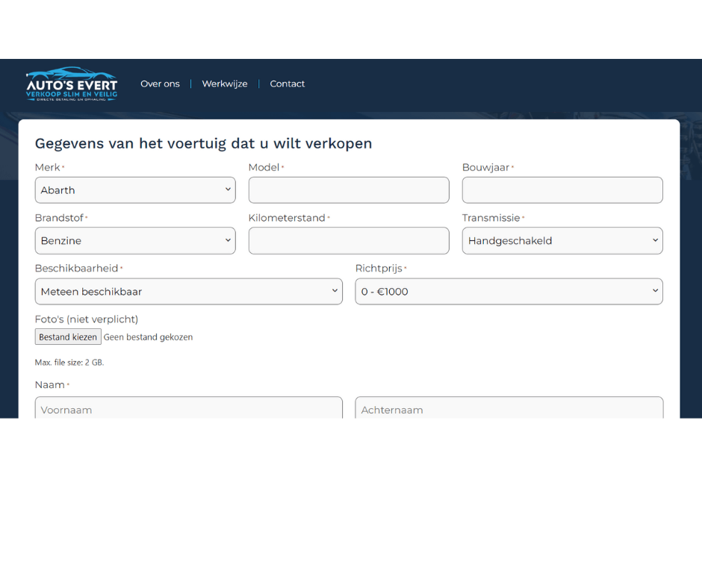Click the Voornaam name field
The width and height of the screenshot is (702, 588).
pyautogui.click(x=188, y=407)
